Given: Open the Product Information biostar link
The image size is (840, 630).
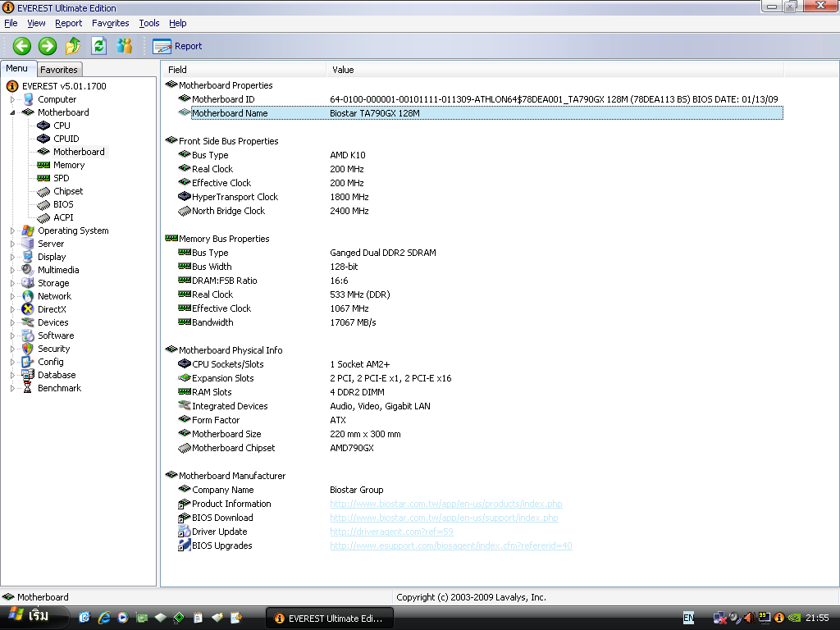Looking at the screenshot, I should [x=445, y=504].
